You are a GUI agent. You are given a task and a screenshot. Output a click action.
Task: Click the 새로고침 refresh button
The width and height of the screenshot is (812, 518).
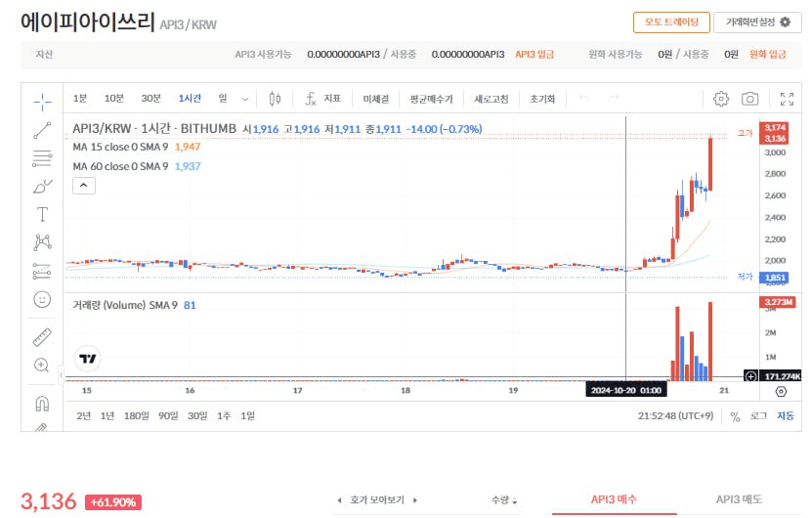(491, 99)
